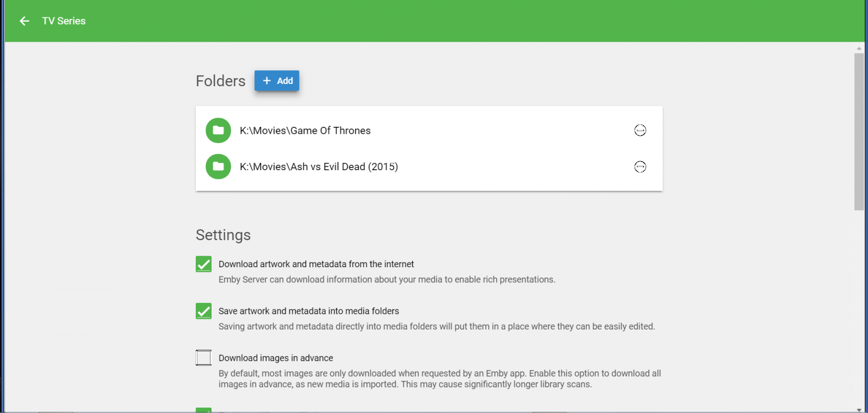Remove the Ash vs Evil Dead folder
Viewport: 868px width, 413px height.
coord(640,167)
